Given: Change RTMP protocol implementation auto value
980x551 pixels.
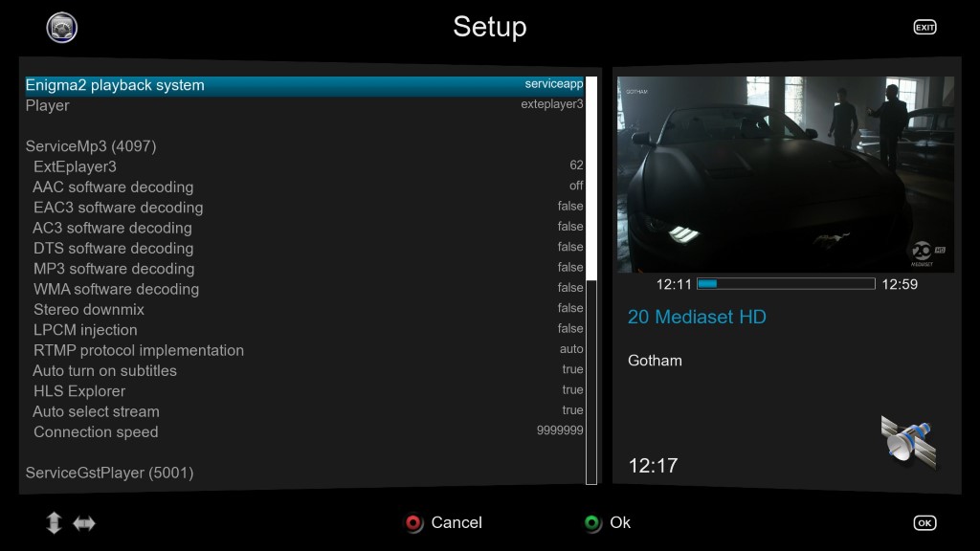Looking at the screenshot, I should coord(571,350).
